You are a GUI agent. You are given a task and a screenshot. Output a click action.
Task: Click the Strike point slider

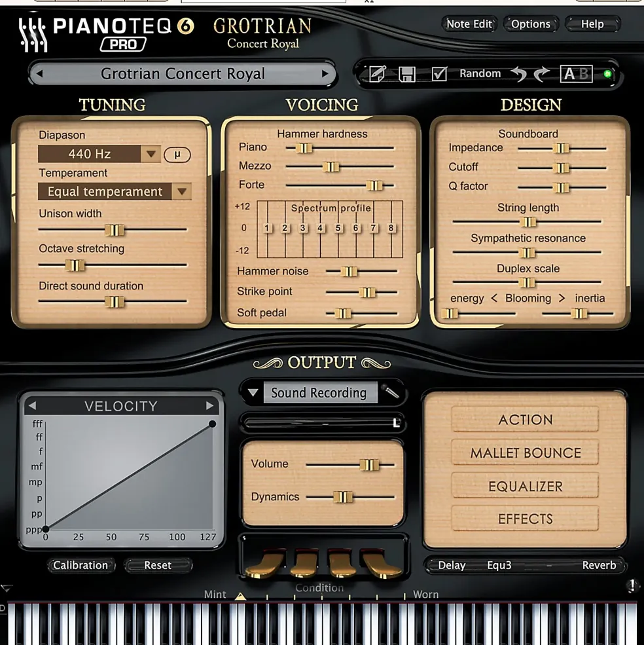click(361, 293)
